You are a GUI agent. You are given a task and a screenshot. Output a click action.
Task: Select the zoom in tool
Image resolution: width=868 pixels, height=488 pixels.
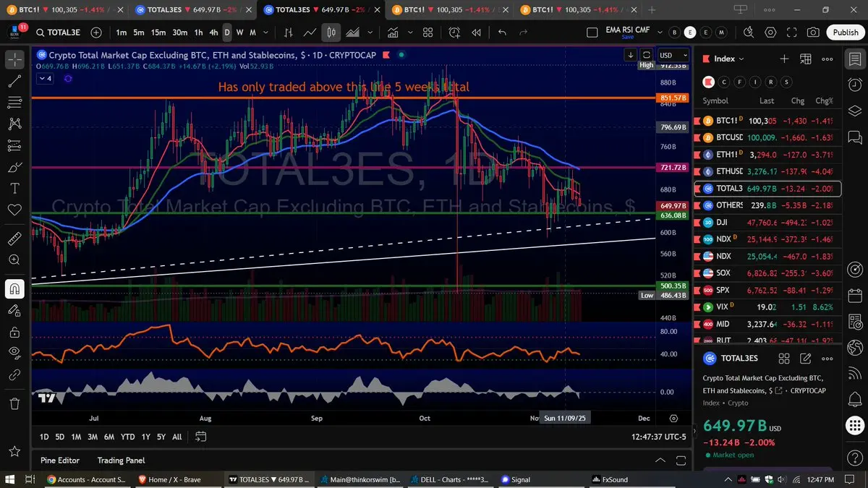14,260
